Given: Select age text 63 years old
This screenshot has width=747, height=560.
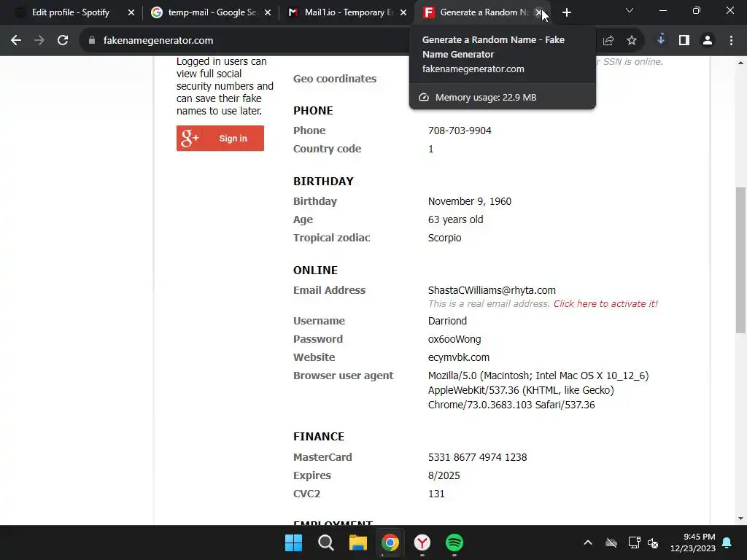Looking at the screenshot, I should pyautogui.click(x=455, y=219).
